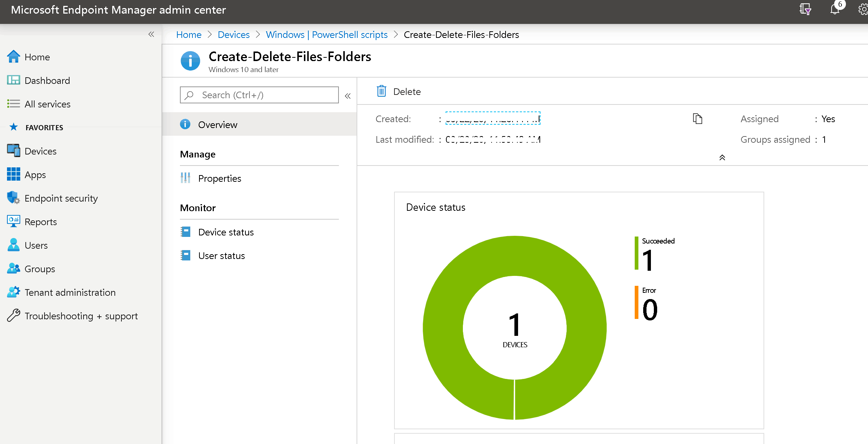Collapse the script blade menu
The height and width of the screenshot is (444, 868).
pos(348,96)
